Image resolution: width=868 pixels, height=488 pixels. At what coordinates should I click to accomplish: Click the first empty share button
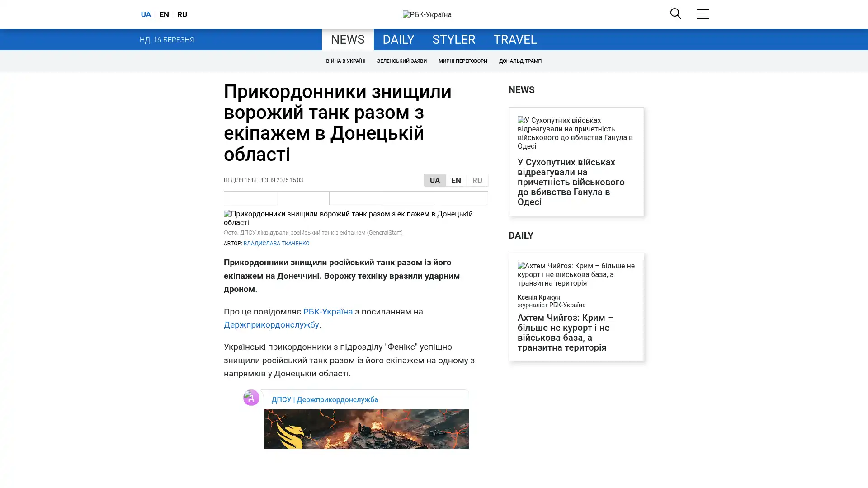250,198
